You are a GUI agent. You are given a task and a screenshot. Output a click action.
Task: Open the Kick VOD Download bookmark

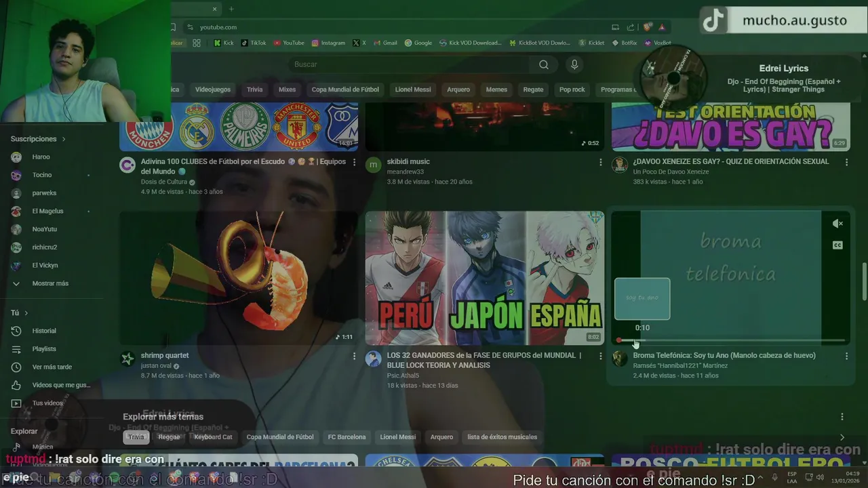(470, 43)
